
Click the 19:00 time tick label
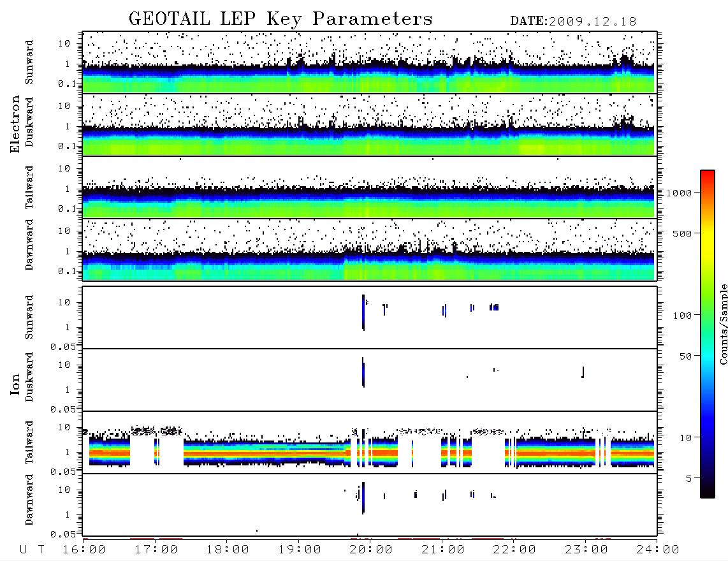coord(300,550)
